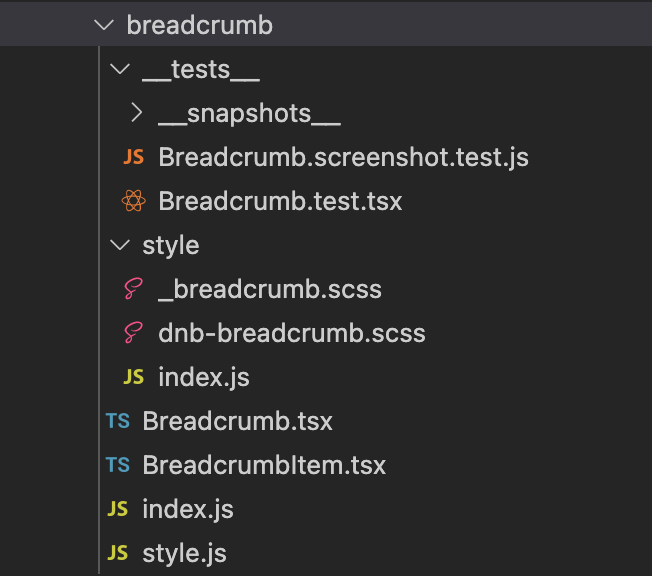Open the Breadcrumb.tsx component file
Viewport: 652px width, 576px height.
coord(238,421)
